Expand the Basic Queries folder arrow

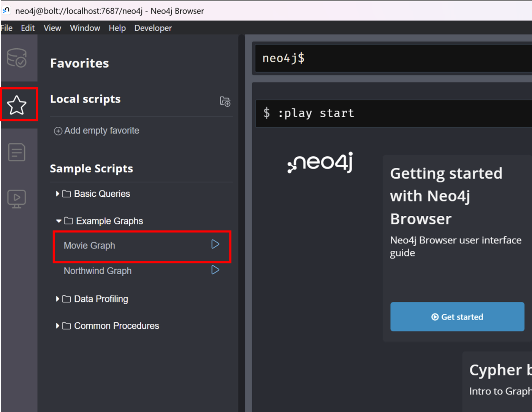pos(57,194)
